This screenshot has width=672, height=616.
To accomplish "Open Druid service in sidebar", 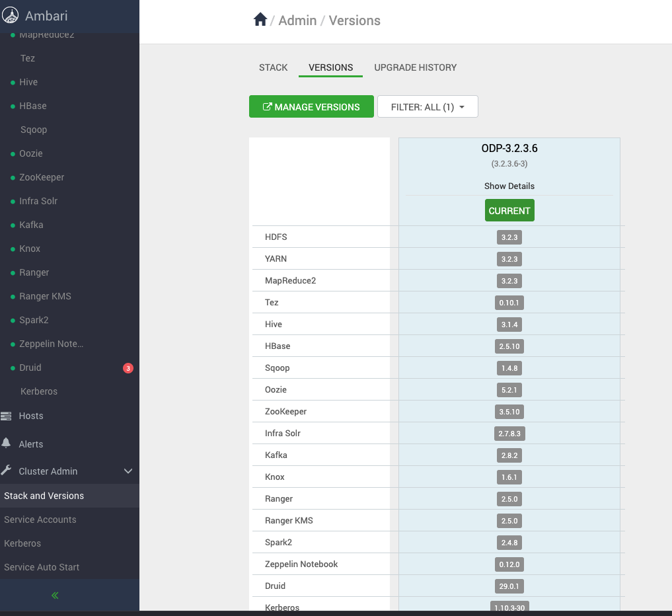I will coord(30,367).
